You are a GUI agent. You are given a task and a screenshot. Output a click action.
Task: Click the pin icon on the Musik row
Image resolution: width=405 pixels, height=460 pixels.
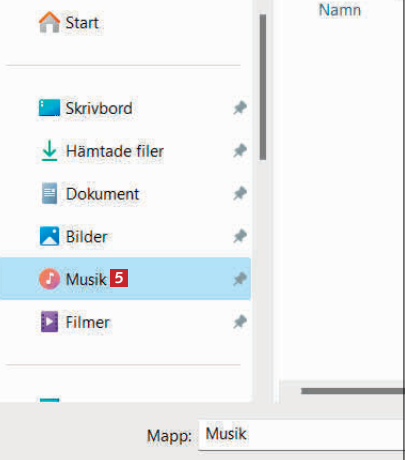click(x=240, y=279)
